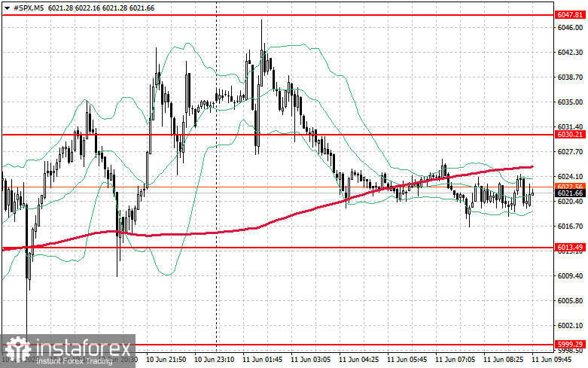Image resolution: width=588 pixels, height=368 pixels.
Task: Open the chart menu triangle beside #SPX
Action: [7, 8]
